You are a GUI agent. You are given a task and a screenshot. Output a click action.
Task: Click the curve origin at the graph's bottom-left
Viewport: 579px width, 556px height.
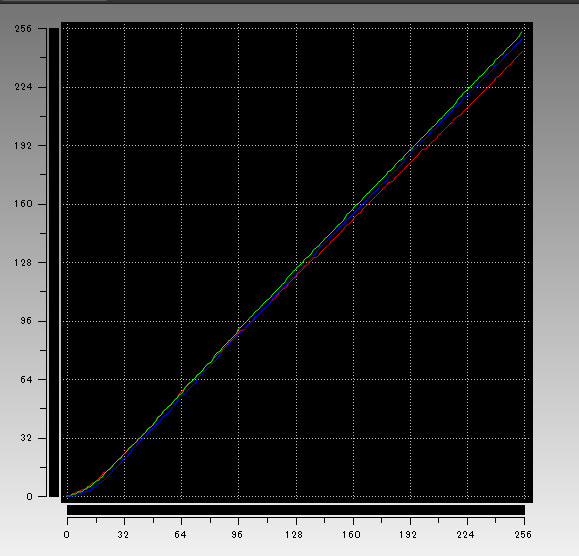(x=68, y=496)
